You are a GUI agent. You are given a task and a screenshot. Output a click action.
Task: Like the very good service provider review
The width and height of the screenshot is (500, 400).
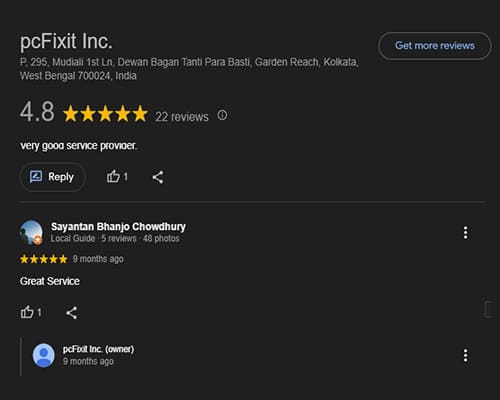click(x=117, y=177)
